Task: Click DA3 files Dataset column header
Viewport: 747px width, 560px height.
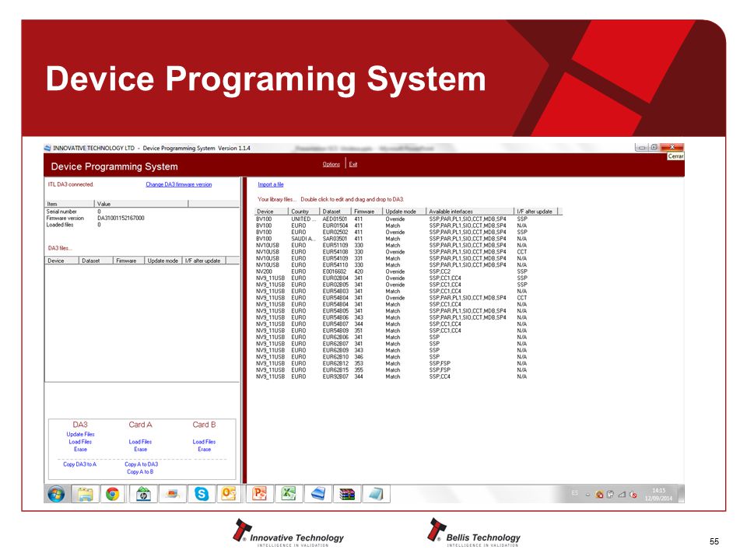Action: coord(96,261)
